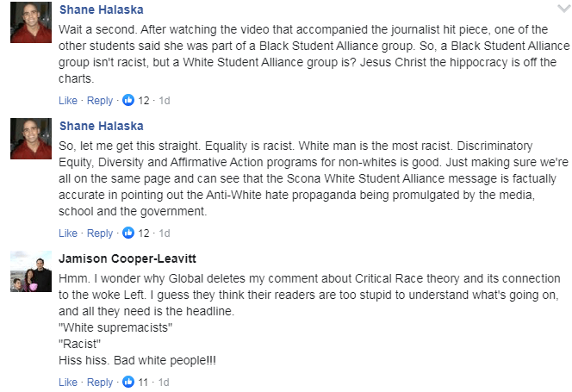Like Jamison Cooper-Leavitt's comment

[x=68, y=383]
